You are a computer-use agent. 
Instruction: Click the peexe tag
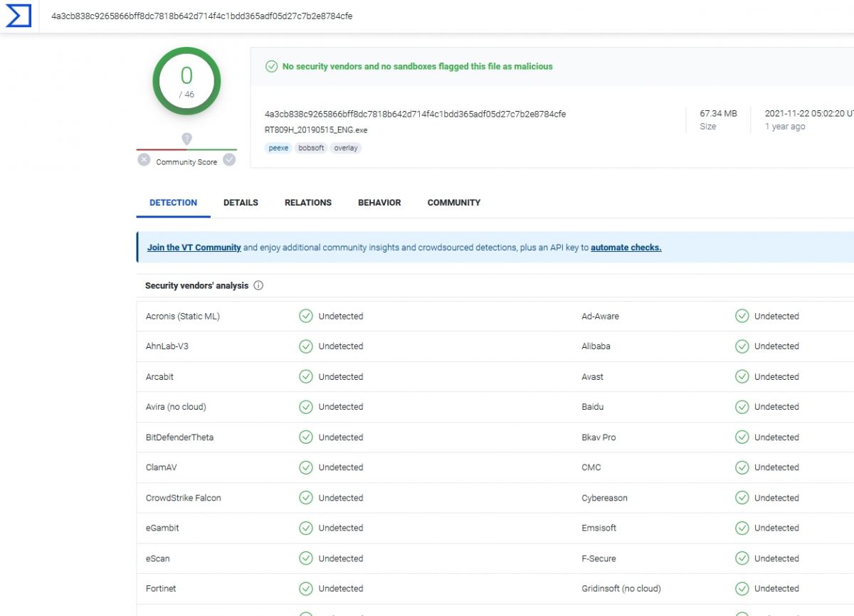(x=278, y=148)
